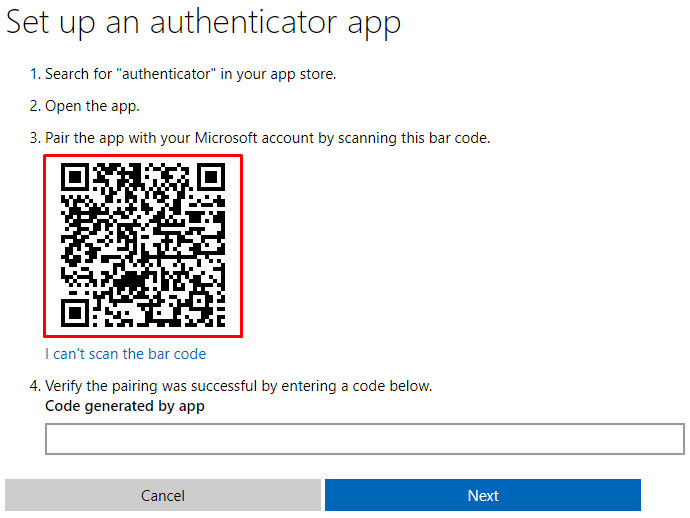This screenshot has width=690, height=518.
Task: Focus the Code generated by app field
Action: click(x=365, y=439)
